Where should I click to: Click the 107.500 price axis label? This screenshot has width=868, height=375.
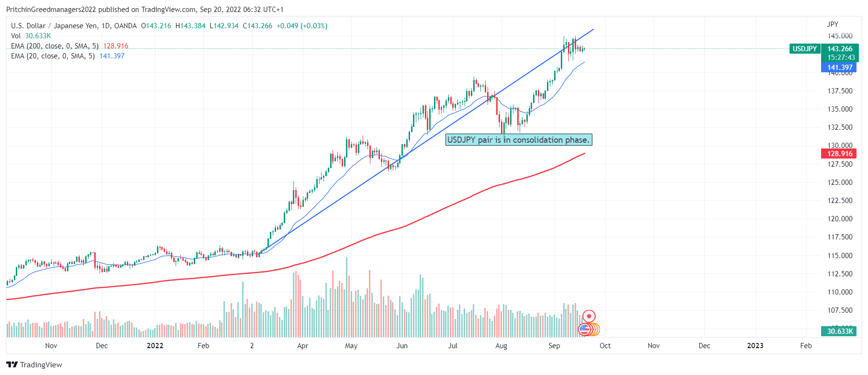840,310
